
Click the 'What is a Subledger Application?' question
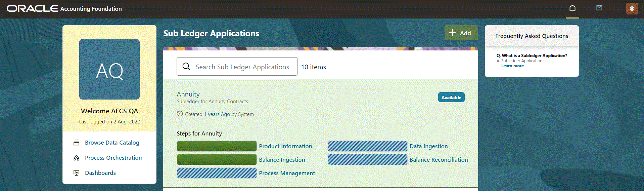(532, 55)
